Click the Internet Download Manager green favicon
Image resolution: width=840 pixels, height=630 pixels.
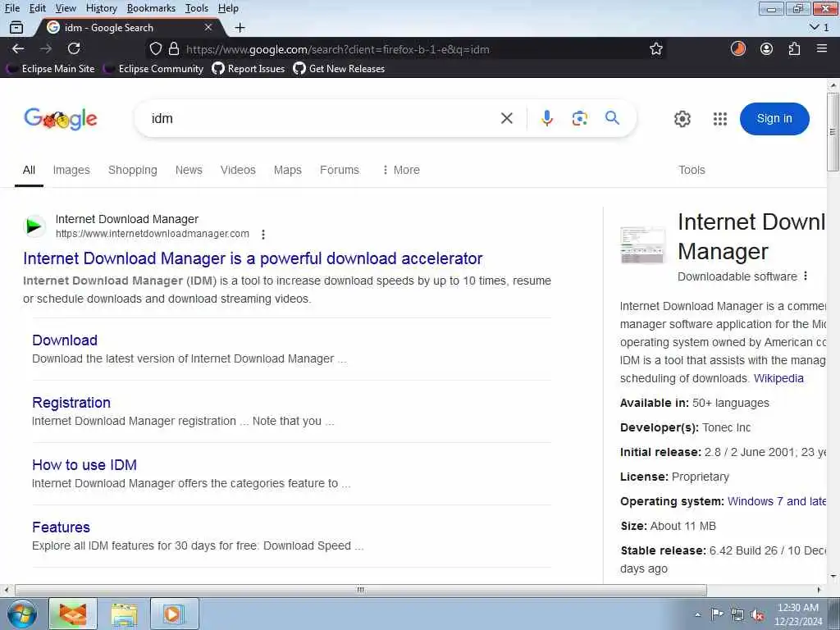[34, 226]
